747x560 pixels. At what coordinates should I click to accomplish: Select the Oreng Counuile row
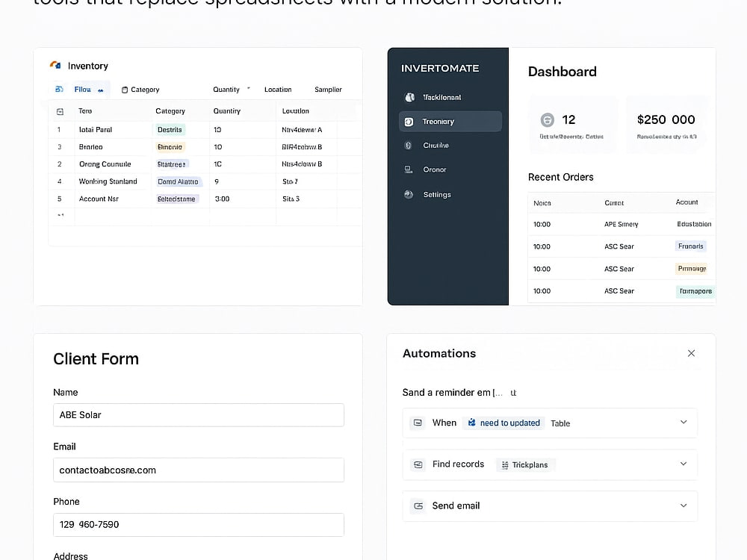205,164
